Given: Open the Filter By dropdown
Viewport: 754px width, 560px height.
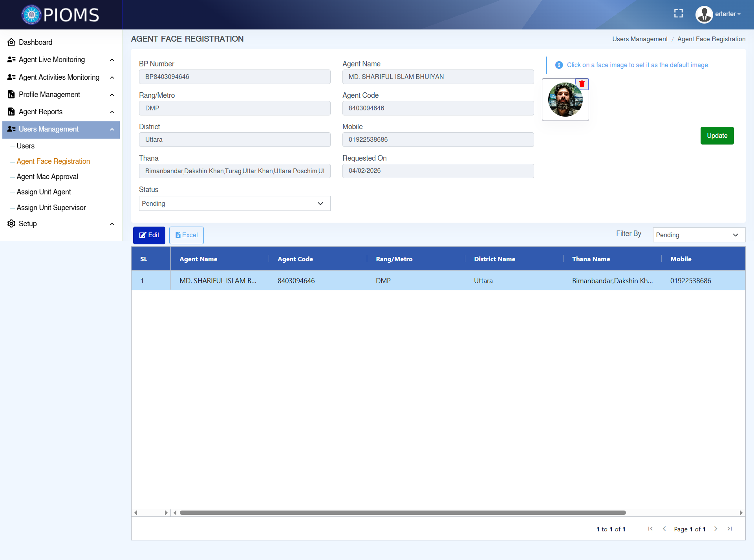Looking at the screenshot, I should tap(699, 235).
